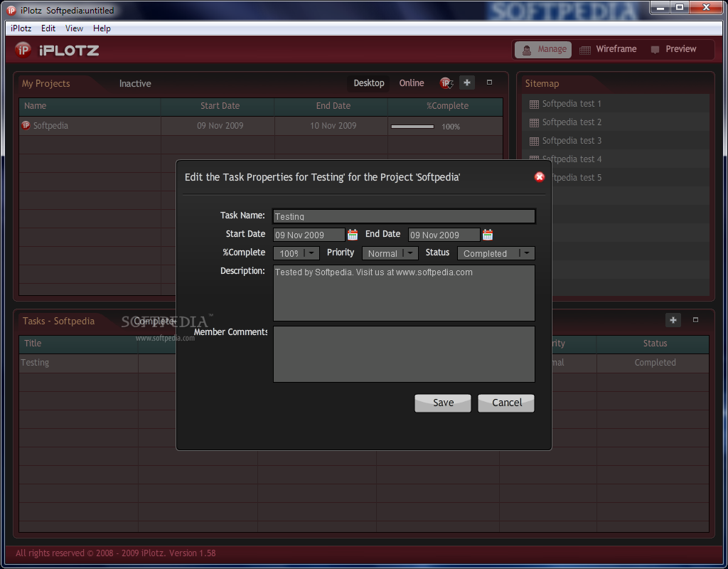Screen dimensions: 728x569
Task: Click the 10 Nov 2009 project end date
Action: point(333,125)
